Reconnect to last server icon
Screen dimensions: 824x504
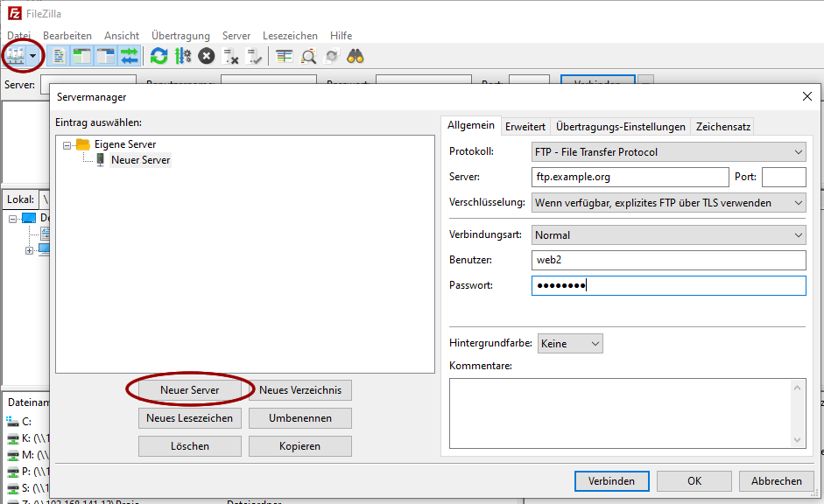(x=254, y=56)
